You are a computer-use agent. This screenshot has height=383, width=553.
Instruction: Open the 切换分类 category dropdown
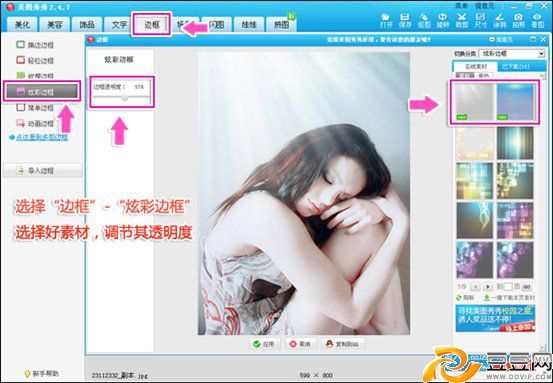pos(512,54)
